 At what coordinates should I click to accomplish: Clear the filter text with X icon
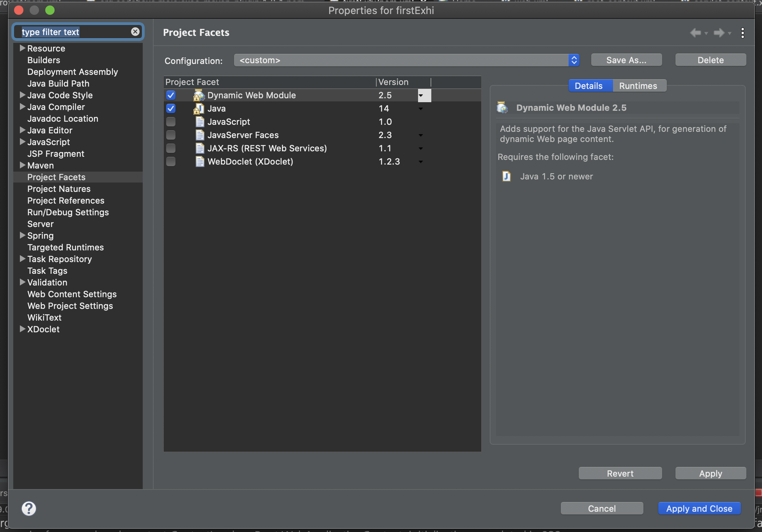(135, 32)
